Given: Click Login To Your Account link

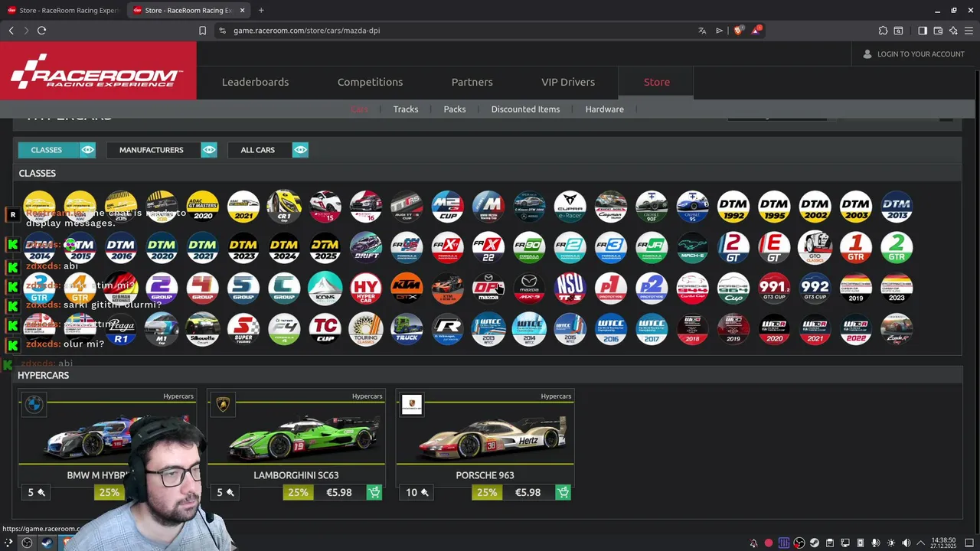Looking at the screenshot, I should point(913,54).
